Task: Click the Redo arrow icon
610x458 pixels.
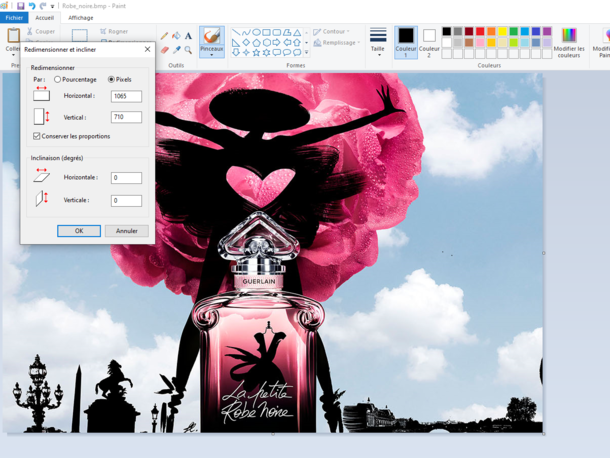Action: (x=43, y=6)
